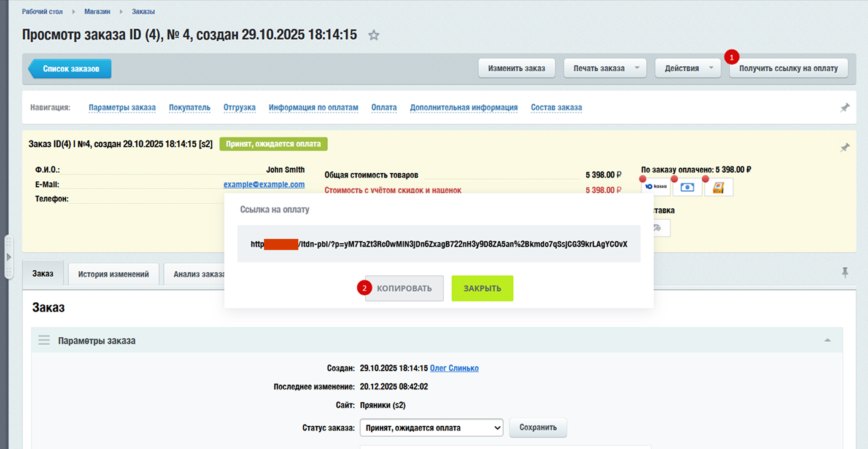
Task: Select the cash payment icon
Action: click(x=687, y=186)
